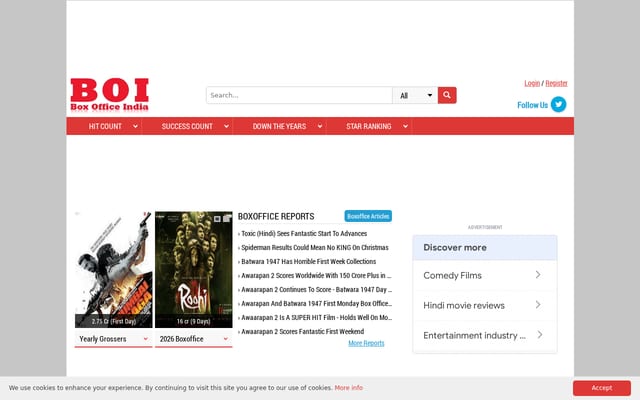Open Batwara 1947 Has Horrible First Week report

tap(309, 261)
